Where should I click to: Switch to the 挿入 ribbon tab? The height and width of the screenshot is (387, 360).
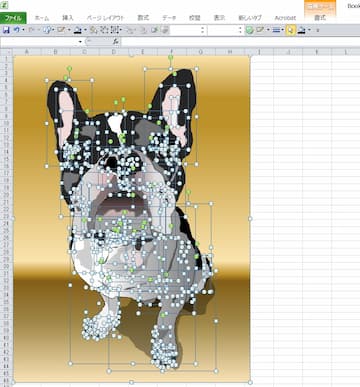pos(68,18)
